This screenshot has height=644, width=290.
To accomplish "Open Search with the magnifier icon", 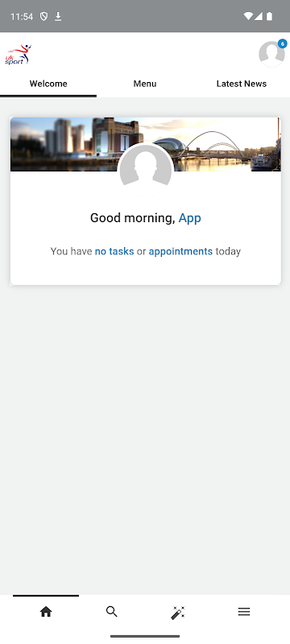I will click(112, 612).
